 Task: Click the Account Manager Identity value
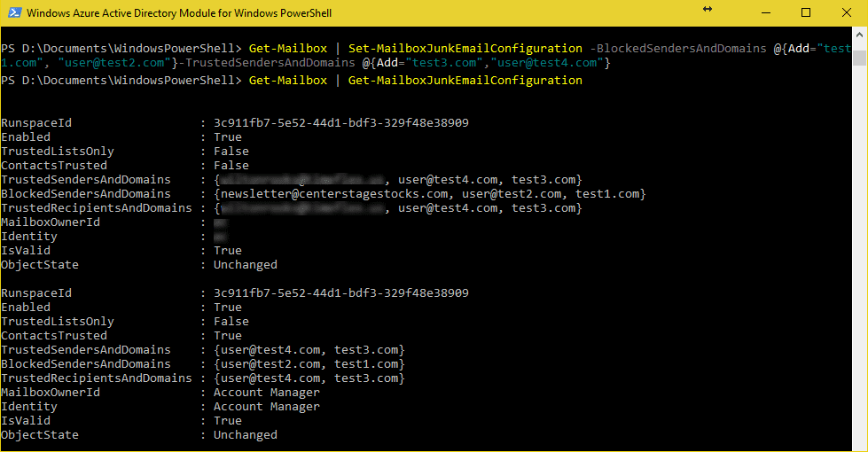click(x=267, y=407)
